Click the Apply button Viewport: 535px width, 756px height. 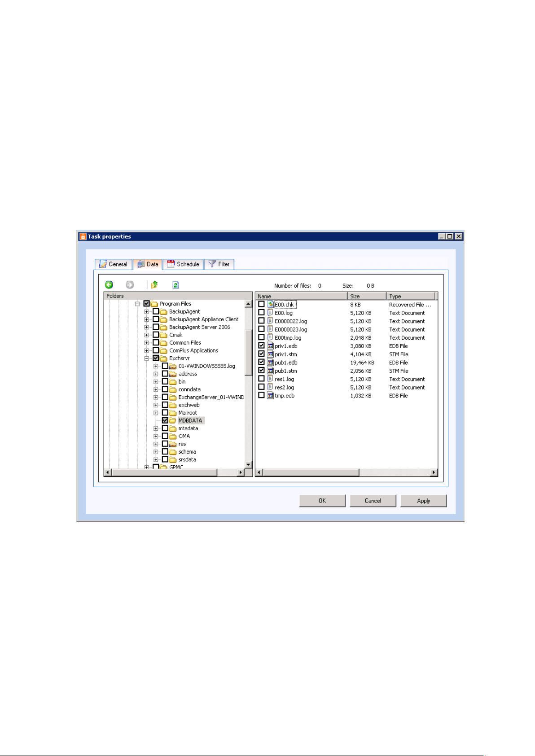[x=424, y=501]
